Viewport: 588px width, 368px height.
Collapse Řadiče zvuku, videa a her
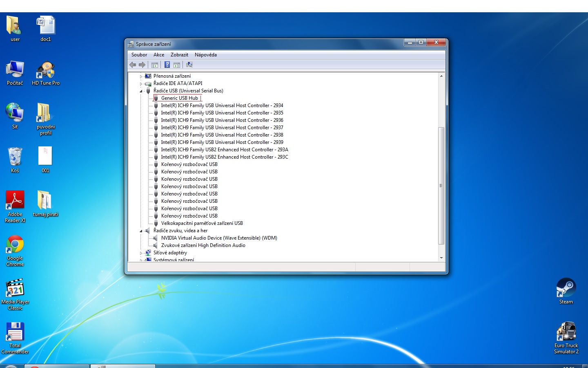click(141, 231)
